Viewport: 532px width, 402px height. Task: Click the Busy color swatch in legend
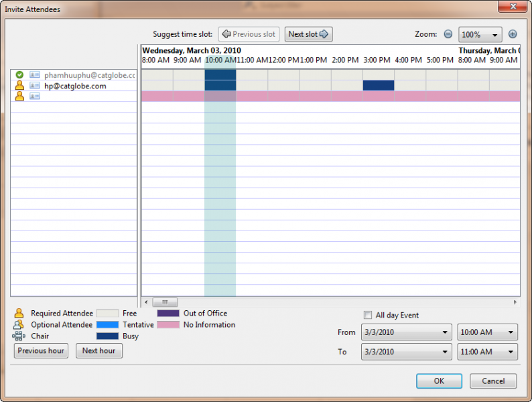(x=107, y=336)
